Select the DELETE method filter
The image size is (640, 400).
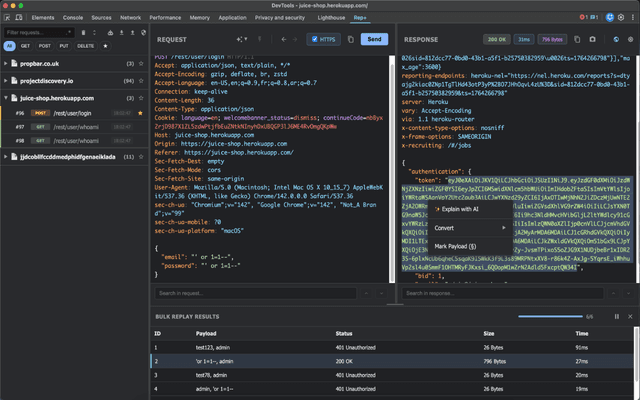pos(86,46)
